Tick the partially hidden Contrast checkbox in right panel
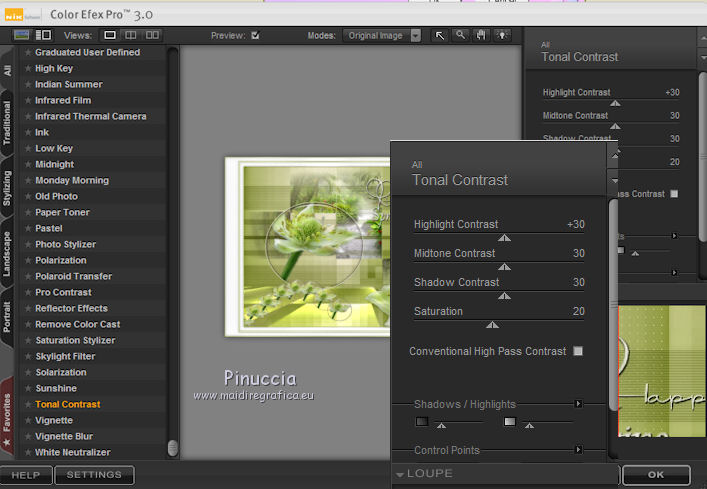707x489 pixels. tap(674, 194)
